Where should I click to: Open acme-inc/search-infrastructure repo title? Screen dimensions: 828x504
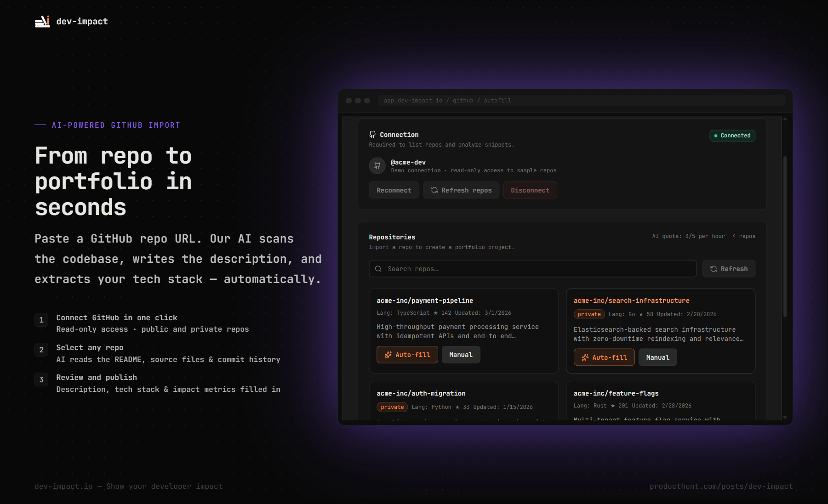point(632,300)
